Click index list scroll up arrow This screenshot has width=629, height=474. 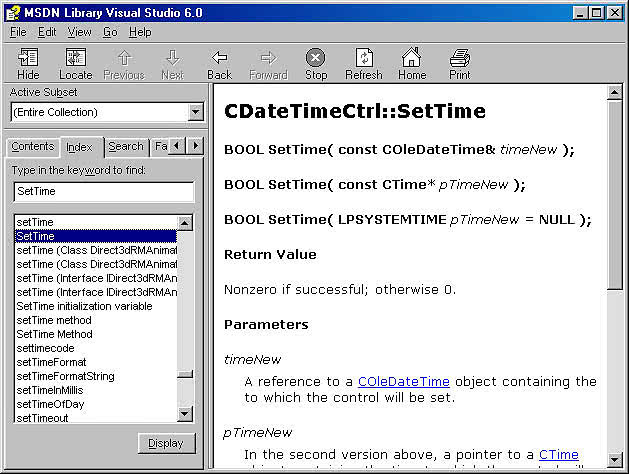(x=185, y=223)
